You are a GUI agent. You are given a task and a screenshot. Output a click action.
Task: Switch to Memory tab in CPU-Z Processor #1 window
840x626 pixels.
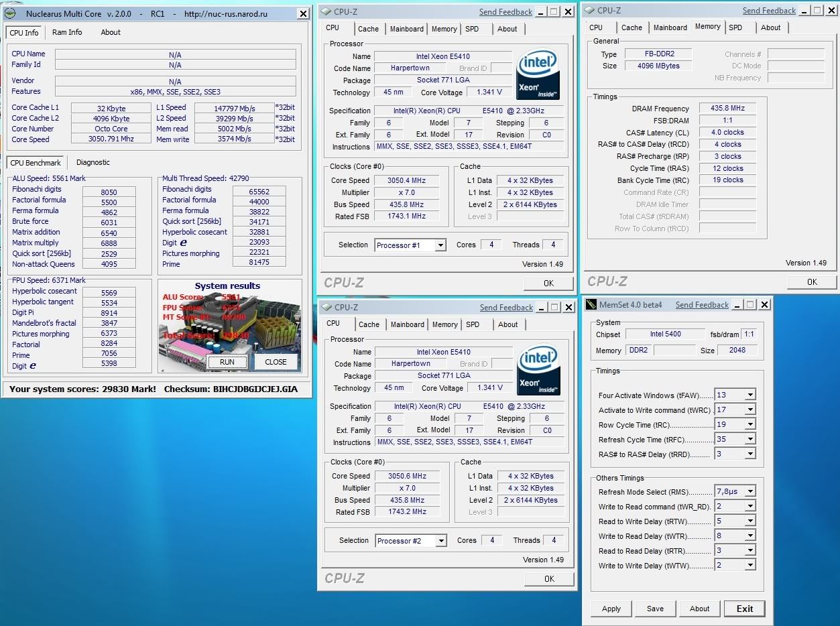click(x=444, y=29)
